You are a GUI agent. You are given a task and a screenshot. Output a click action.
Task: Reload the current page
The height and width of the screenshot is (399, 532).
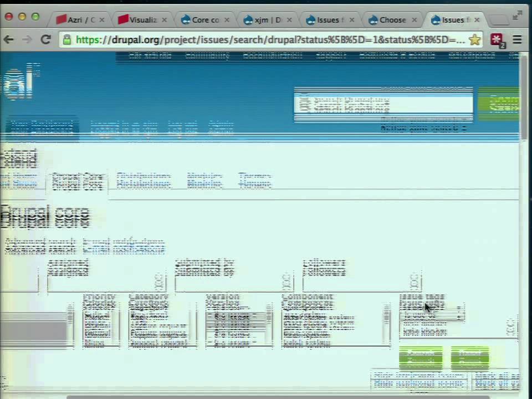(x=45, y=40)
